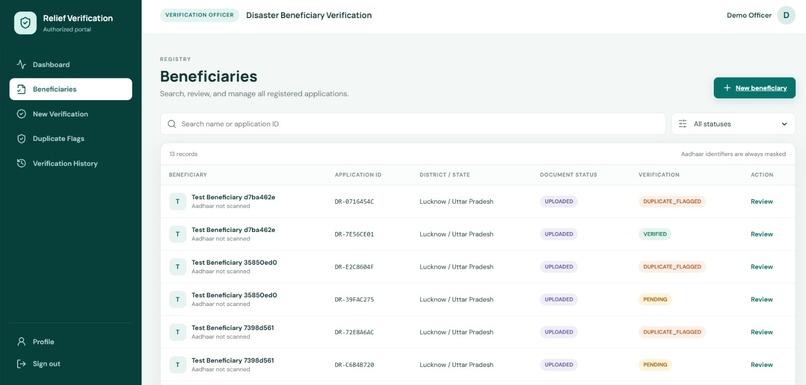Click the search magnifier icon
The width and height of the screenshot is (806, 385).
[172, 124]
